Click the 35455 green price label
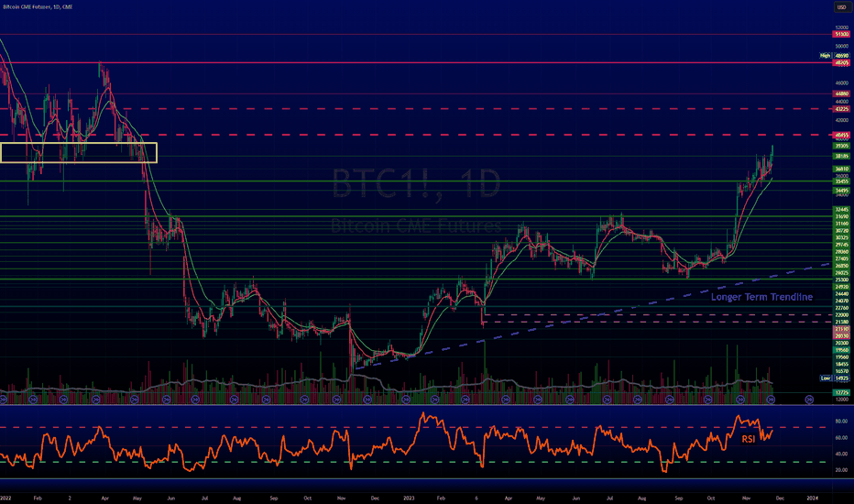 [842, 181]
